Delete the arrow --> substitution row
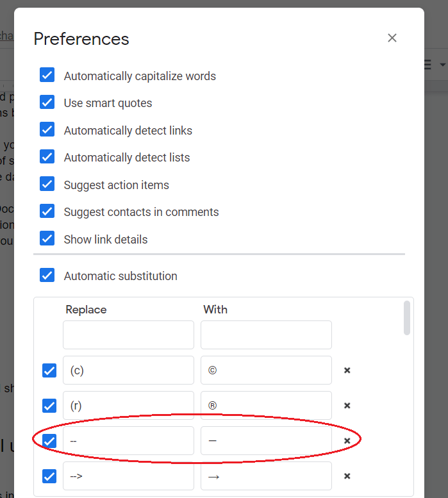The image size is (448, 498). [347, 476]
